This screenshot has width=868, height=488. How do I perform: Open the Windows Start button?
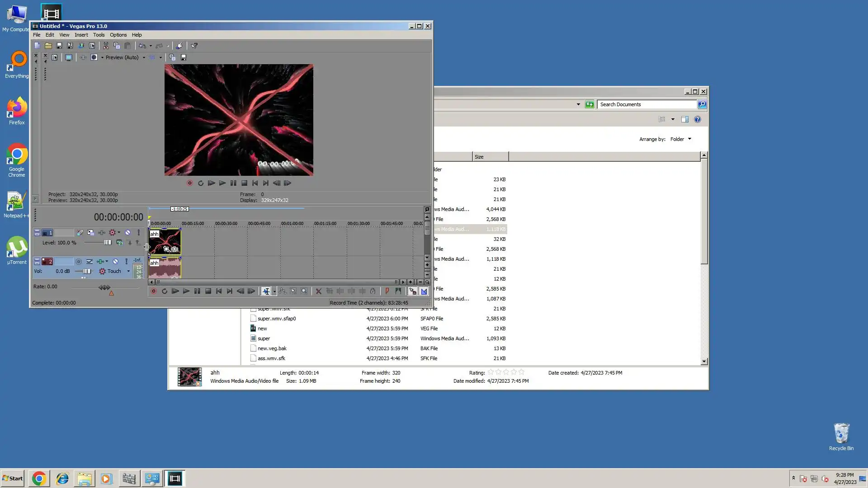point(13,479)
